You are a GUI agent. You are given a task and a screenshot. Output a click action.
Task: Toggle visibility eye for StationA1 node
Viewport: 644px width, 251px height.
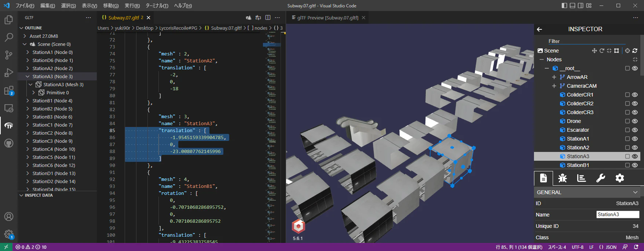tap(635, 139)
